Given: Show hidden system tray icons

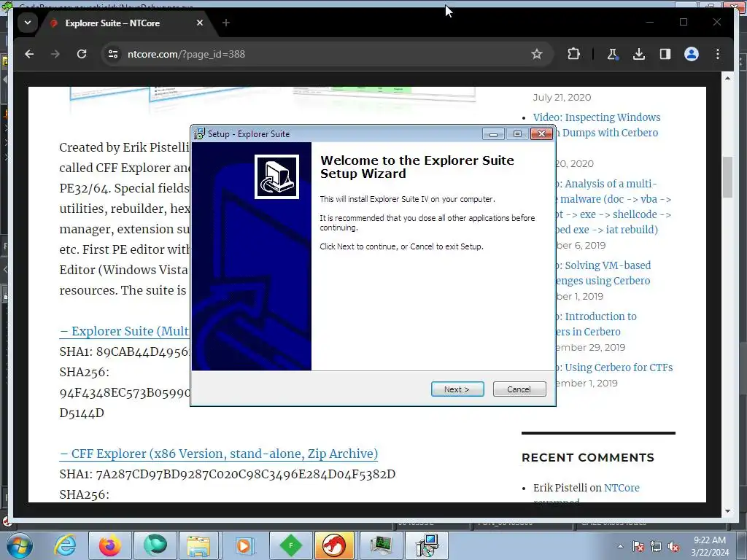Looking at the screenshot, I should [620, 546].
